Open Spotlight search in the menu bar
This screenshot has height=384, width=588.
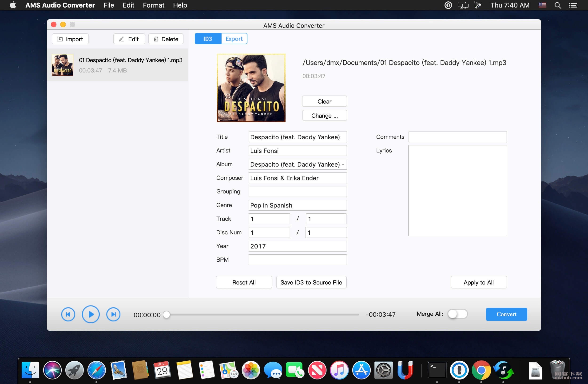tap(558, 5)
